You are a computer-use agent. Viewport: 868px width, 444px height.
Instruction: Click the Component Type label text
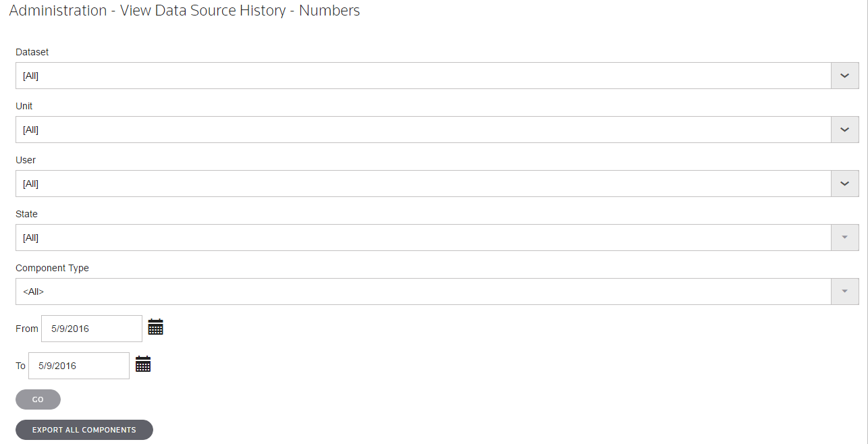(x=52, y=268)
